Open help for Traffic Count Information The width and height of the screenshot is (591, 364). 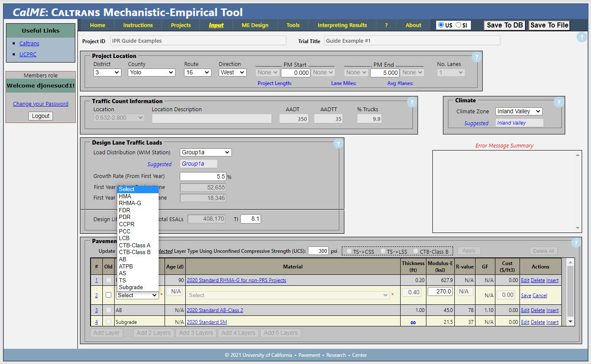pos(412,102)
